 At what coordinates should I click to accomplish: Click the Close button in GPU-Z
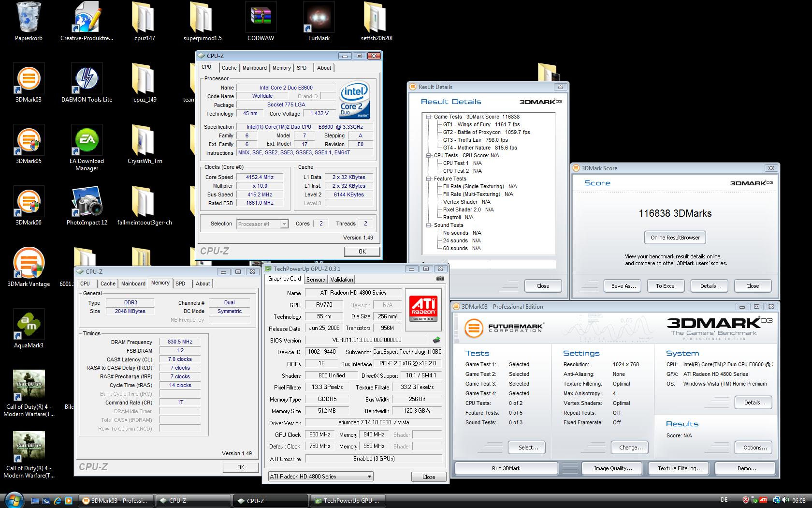tap(429, 477)
